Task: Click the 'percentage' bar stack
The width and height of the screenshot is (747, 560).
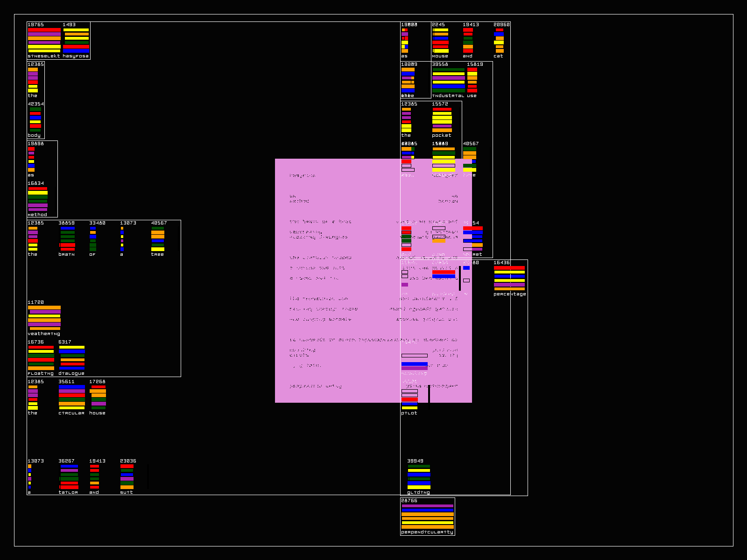Action: pos(509,278)
